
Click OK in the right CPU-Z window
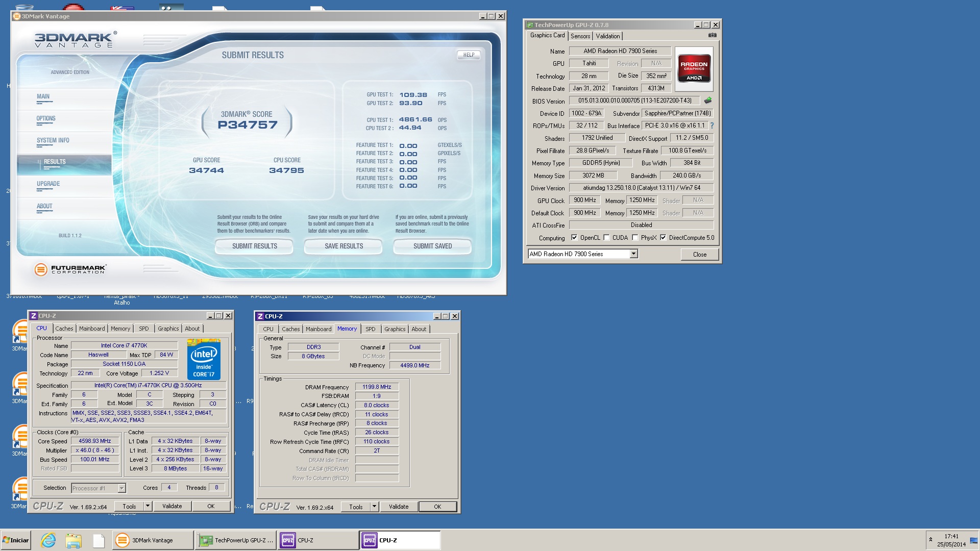point(437,507)
